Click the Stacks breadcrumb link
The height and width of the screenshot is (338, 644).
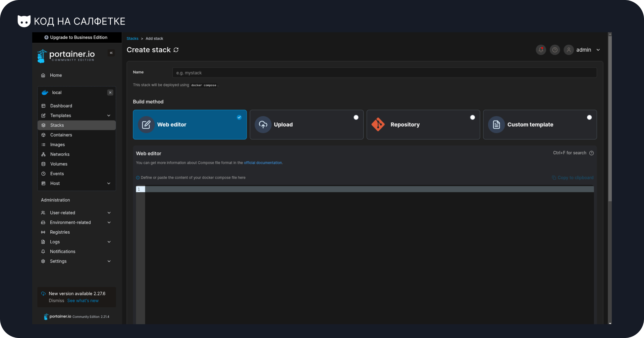(x=132, y=39)
